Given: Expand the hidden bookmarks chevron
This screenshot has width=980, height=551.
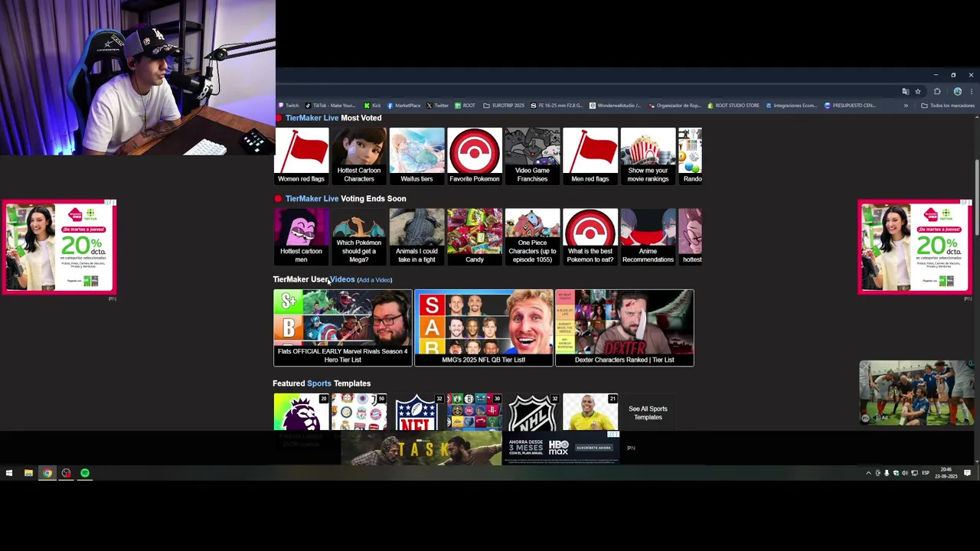Looking at the screenshot, I should [x=906, y=106].
